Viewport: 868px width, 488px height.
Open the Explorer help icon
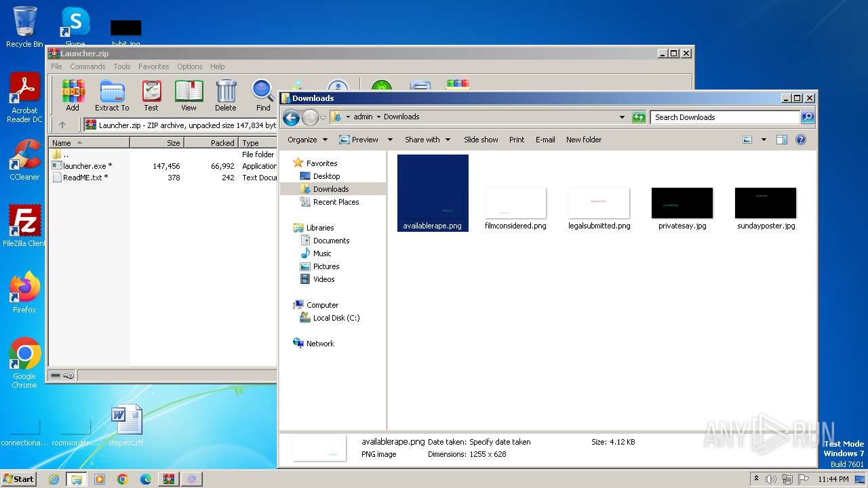click(801, 140)
